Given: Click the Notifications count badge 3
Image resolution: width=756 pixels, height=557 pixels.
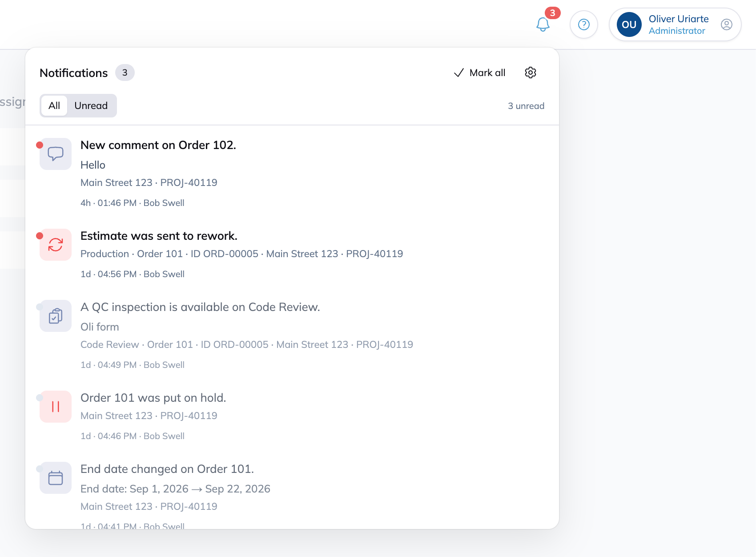Looking at the screenshot, I should (x=125, y=73).
